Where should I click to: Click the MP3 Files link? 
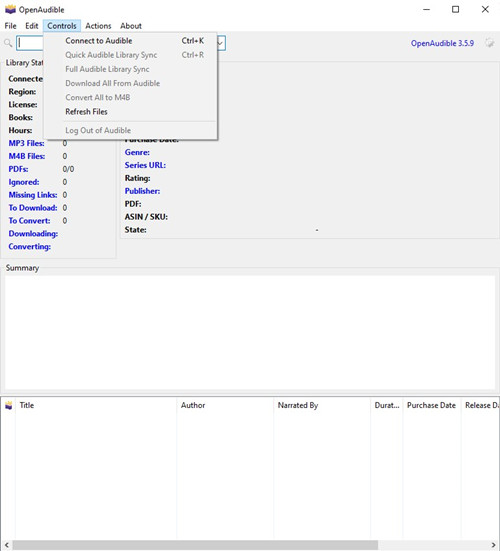point(26,143)
